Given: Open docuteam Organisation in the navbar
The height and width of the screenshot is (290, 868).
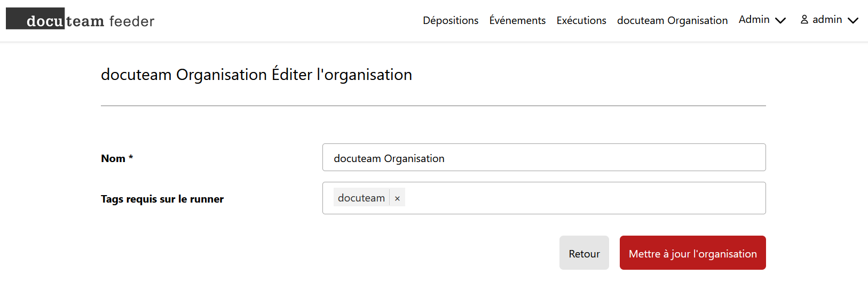Looking at the screenshot, I should coord(672,20).
